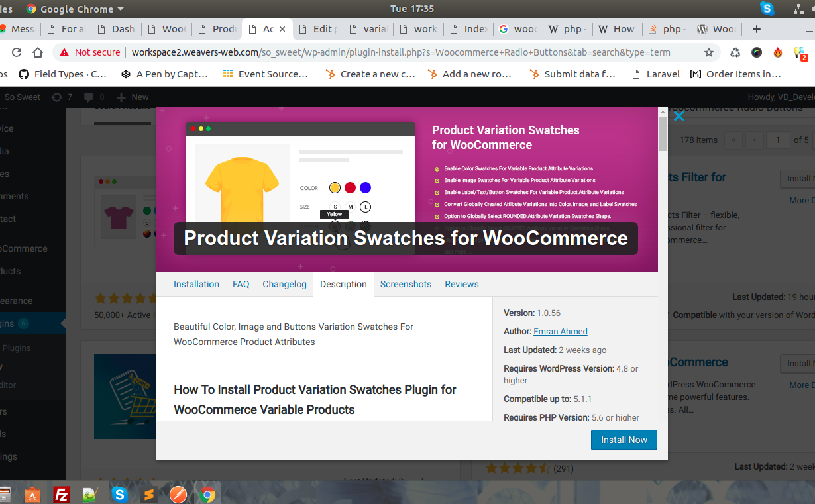Open the comments bubble in admin bar

pos(94,97)
